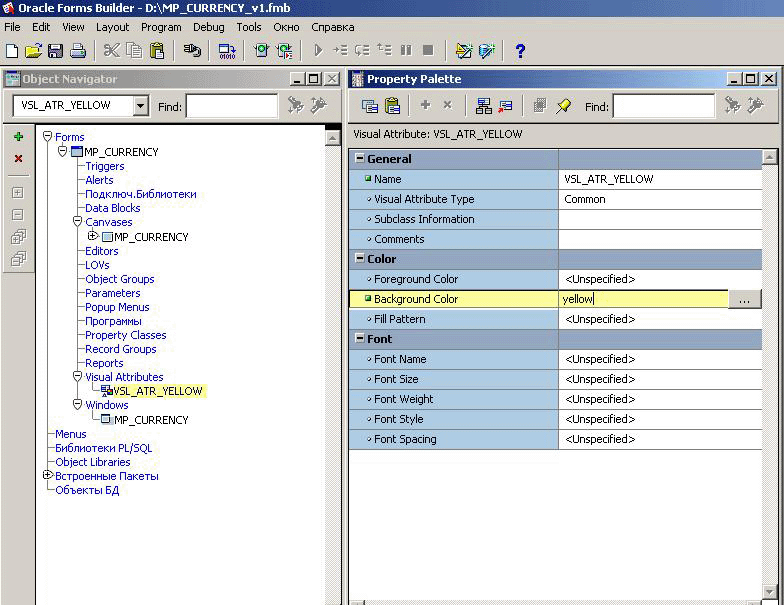Click the Collapse icon in Navigator sidebar
Screen dimensions: 784x605
click(x=18, y=214)
